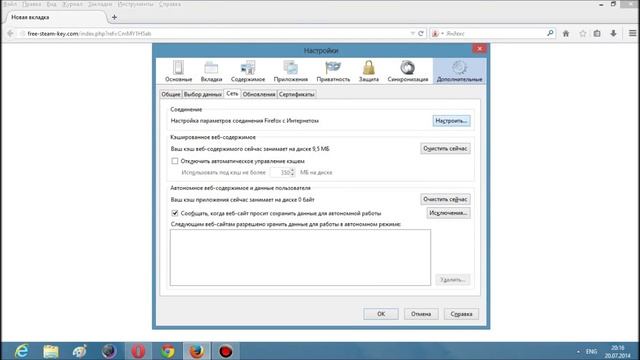
Task: Open Opera from the taskbar
Action: coord(138,351)
